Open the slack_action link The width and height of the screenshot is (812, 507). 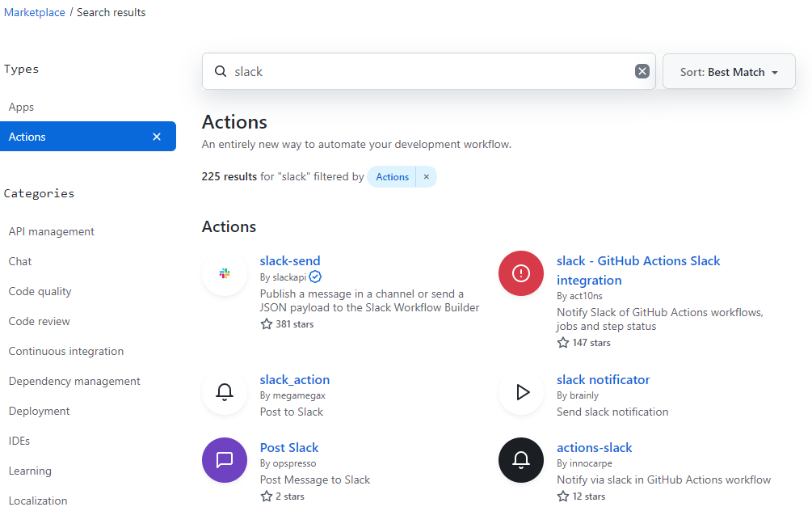[295, 380]
